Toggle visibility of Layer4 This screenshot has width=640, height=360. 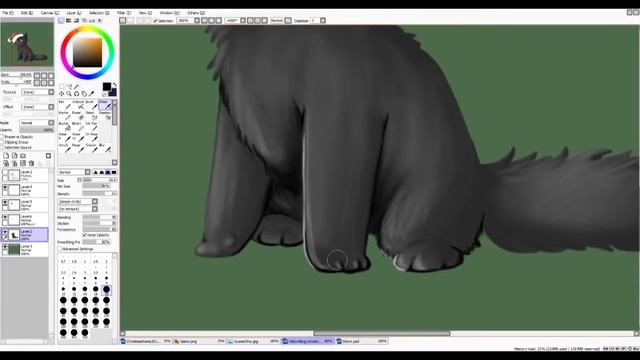pyautogui.click(x=5, y=188)
